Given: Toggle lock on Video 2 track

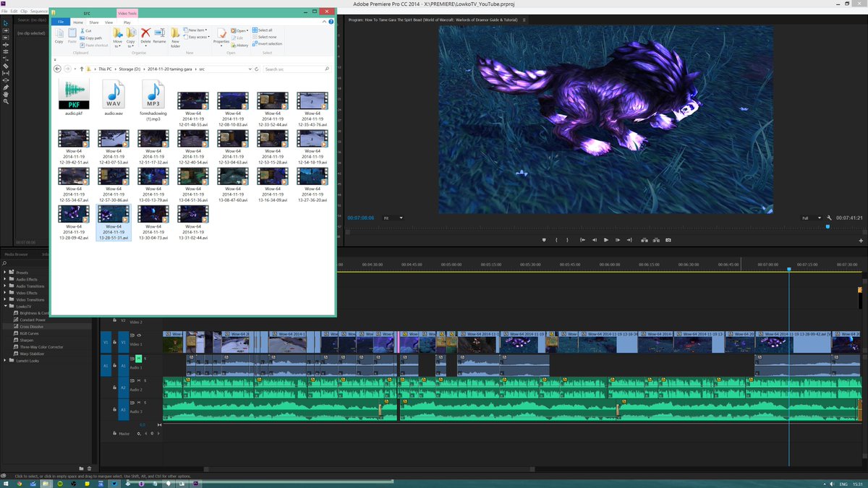Looking at the screenshot, I should tap(114, 320).
